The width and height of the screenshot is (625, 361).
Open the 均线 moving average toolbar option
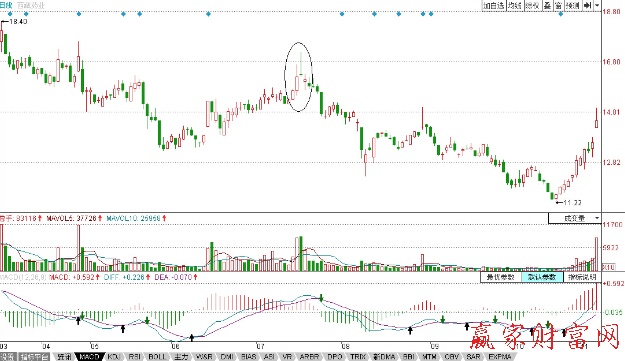[x=515, y=6]
